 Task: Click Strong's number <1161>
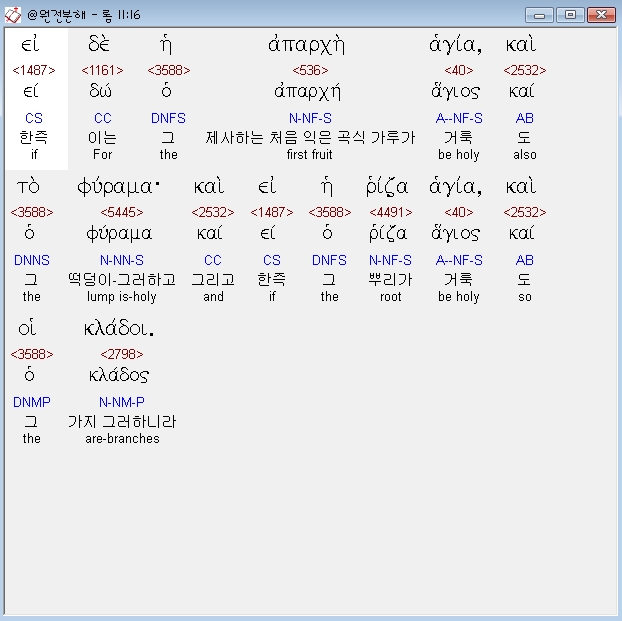click(x=102, y=70)
